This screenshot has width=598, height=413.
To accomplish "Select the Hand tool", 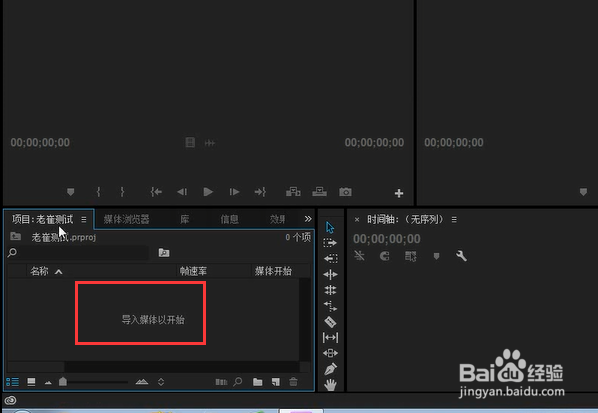I will point(330,385).
